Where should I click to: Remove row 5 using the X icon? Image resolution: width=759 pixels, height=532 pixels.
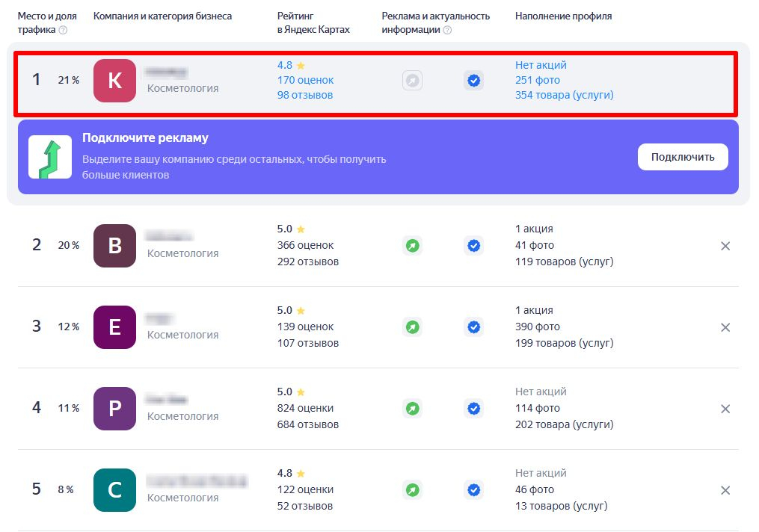[x=725, y=490]
